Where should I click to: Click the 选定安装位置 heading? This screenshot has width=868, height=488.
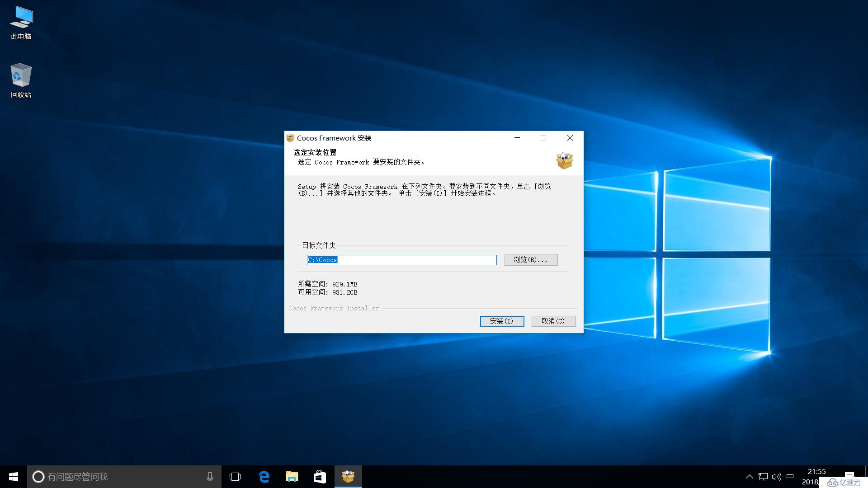pyautogui.click(x=315, y=153)
